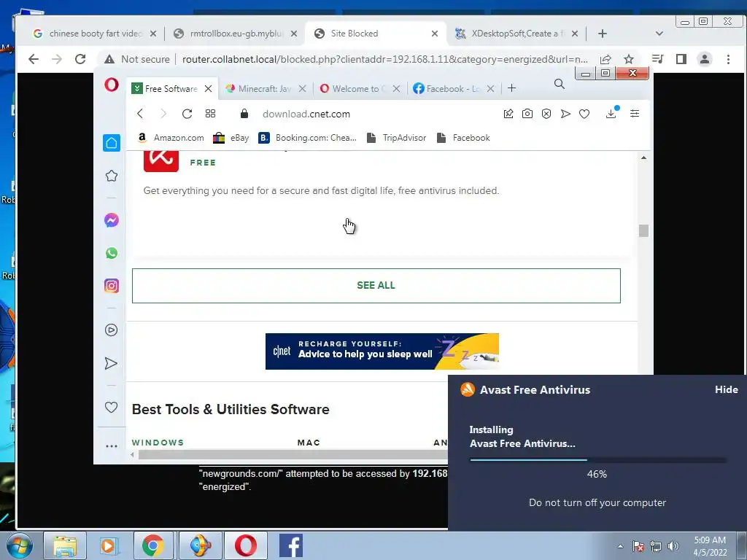
Task: Open Facebook icon on taskbar
Action: 290,545
